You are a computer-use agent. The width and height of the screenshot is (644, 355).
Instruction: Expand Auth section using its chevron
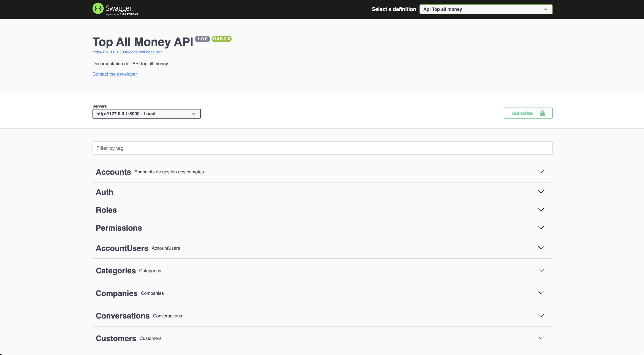pos(541,192)
